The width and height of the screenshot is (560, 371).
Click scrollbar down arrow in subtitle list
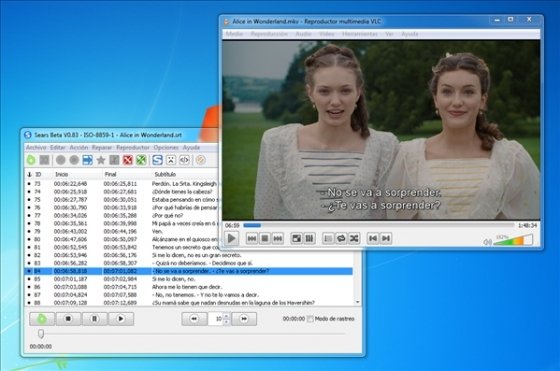pyautogui.click(x=358, y=302)
